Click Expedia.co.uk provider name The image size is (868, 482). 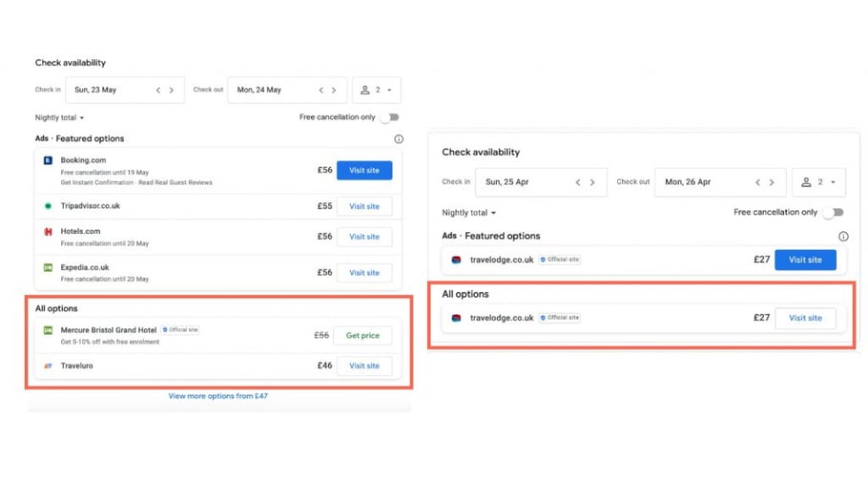[x=85, y=267]
